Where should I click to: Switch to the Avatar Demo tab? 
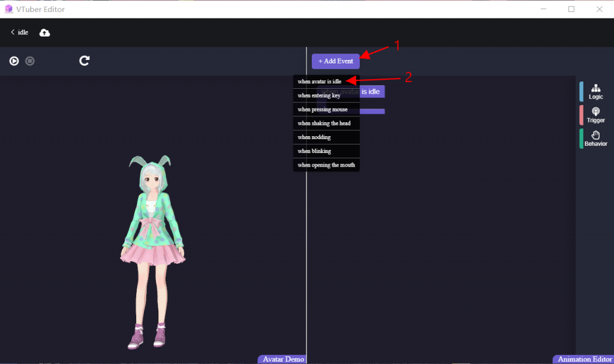coord(281,359)
